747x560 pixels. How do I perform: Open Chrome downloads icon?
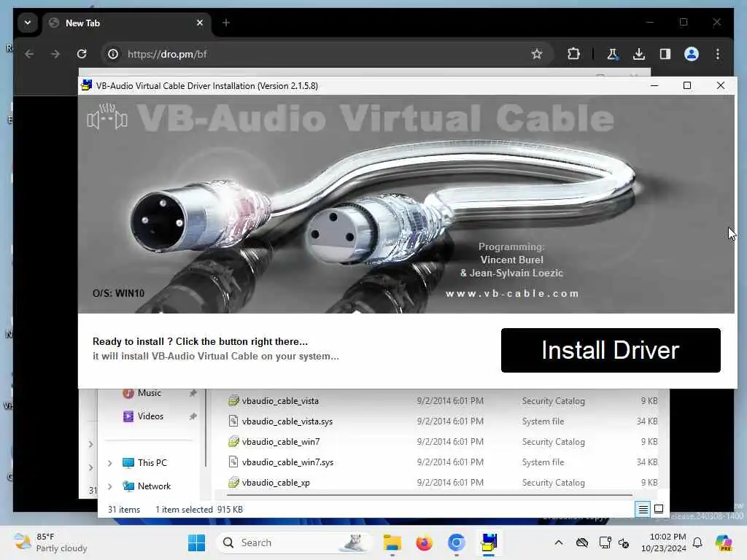(639, 54)
